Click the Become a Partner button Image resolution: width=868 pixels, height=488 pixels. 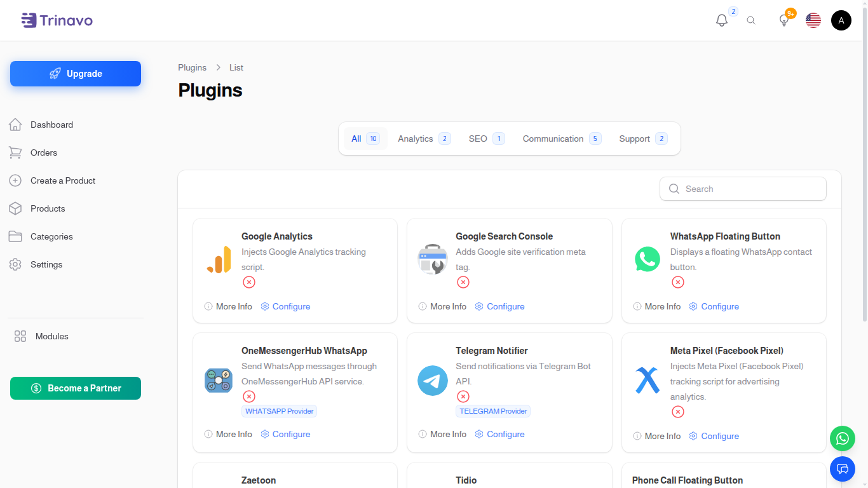point(76,388)
